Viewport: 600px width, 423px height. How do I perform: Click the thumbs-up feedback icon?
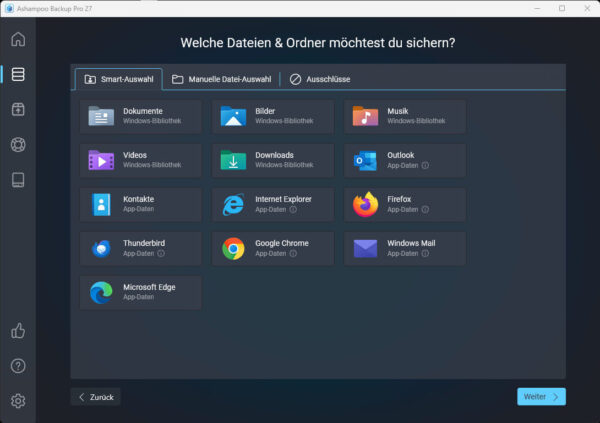(x=18, y=331)
